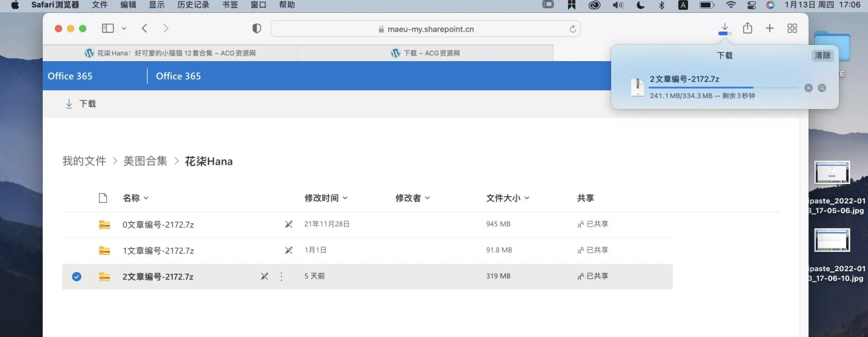Open the 窗口 menu
Viewport: 868px width, 337px height.
pyautogui.click(x=259, y=5)
